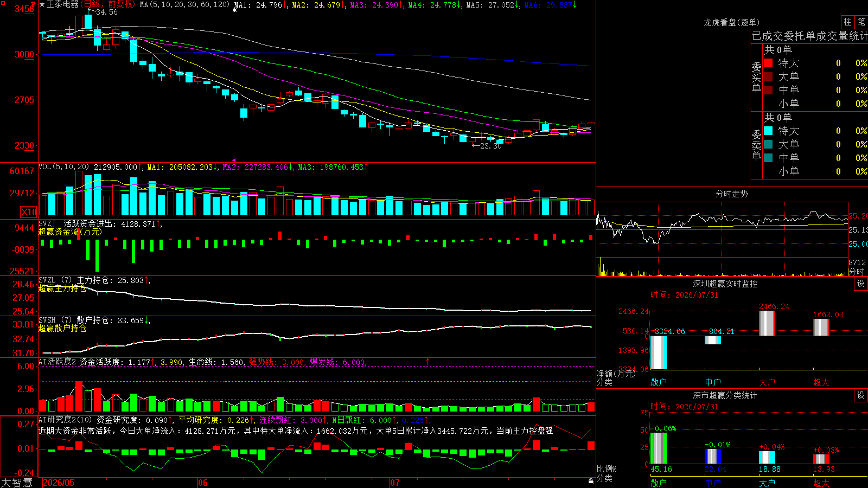Click the 散户 bar in 深市超赢分类统计
Image resolution: width=868 pixels, height=488 pixels.
click(659, 448)
